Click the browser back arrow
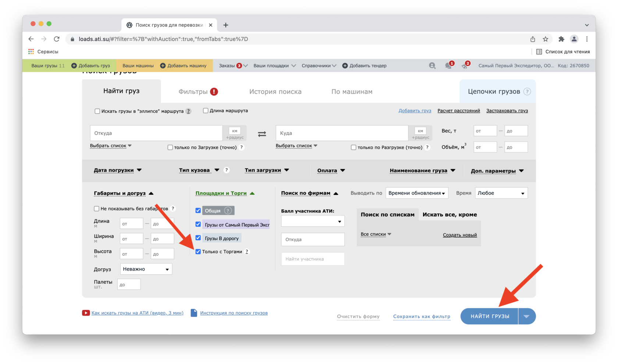The height and width of the screenshot is (364, 618). click(31, 39)
